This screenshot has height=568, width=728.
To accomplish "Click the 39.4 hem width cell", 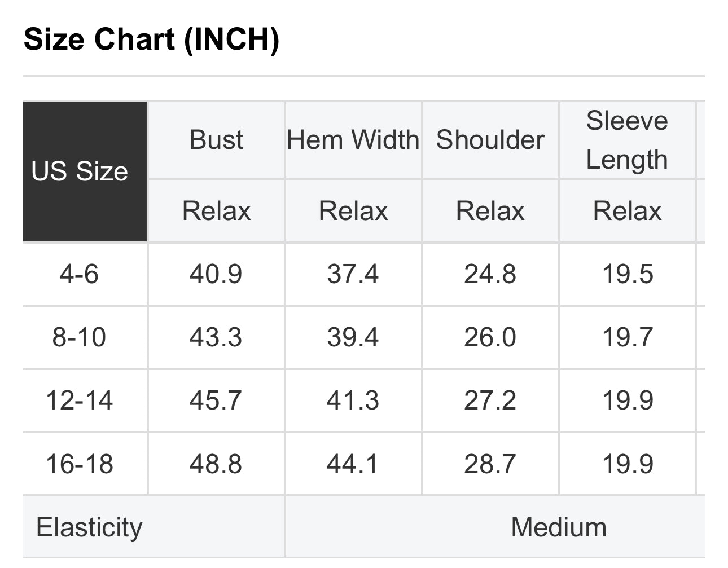I will 353,337.
